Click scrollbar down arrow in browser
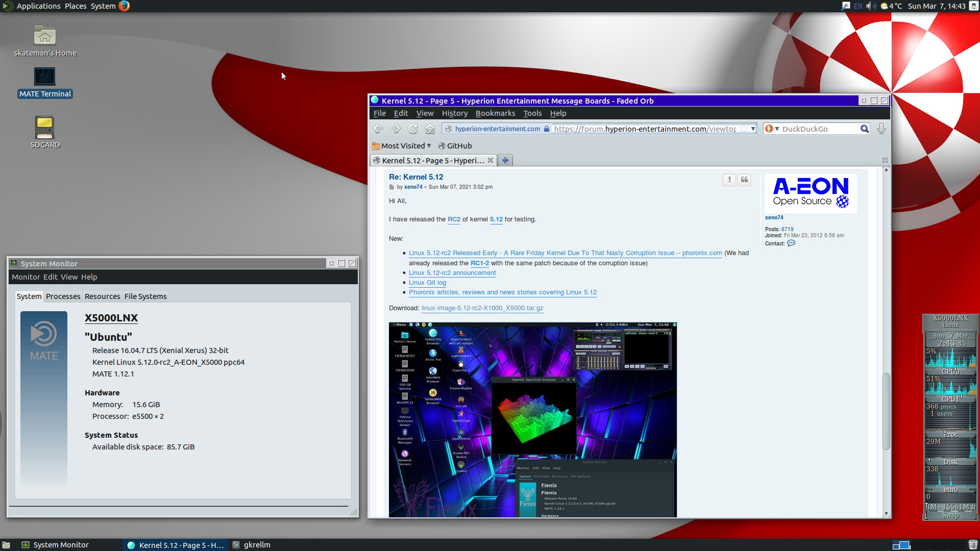 [x=886, y=514]
